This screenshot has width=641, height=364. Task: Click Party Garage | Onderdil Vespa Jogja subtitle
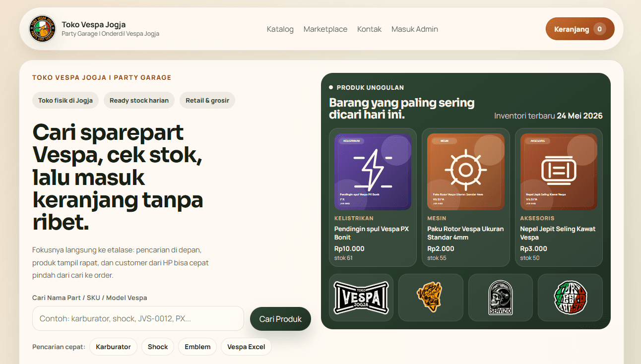pyautogui.click(x=110, y=34)
